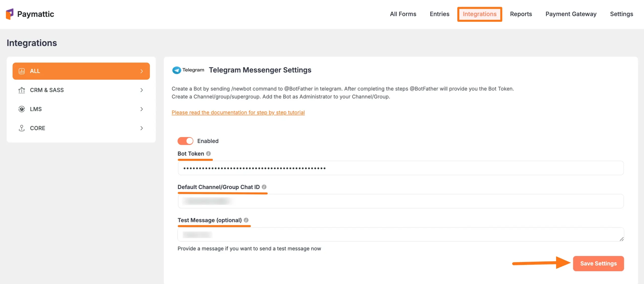This screenshot has width=644, height=284.
Task: Expand the ALL category chevron
Action: click(142, 71)
